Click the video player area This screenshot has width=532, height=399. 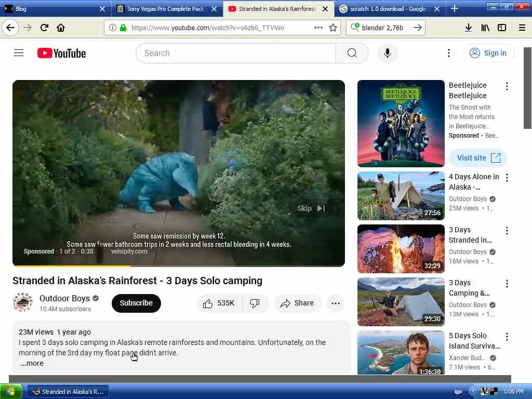[179, 173]
